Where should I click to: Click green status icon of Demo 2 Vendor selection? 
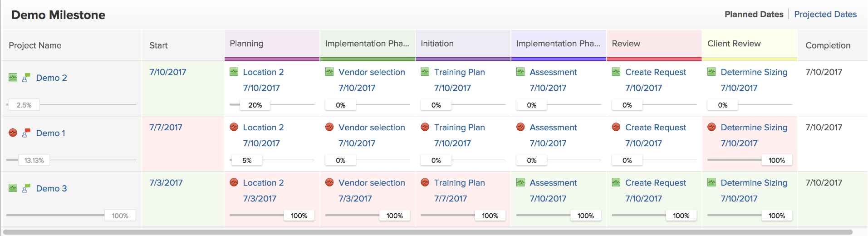(329, 72)
